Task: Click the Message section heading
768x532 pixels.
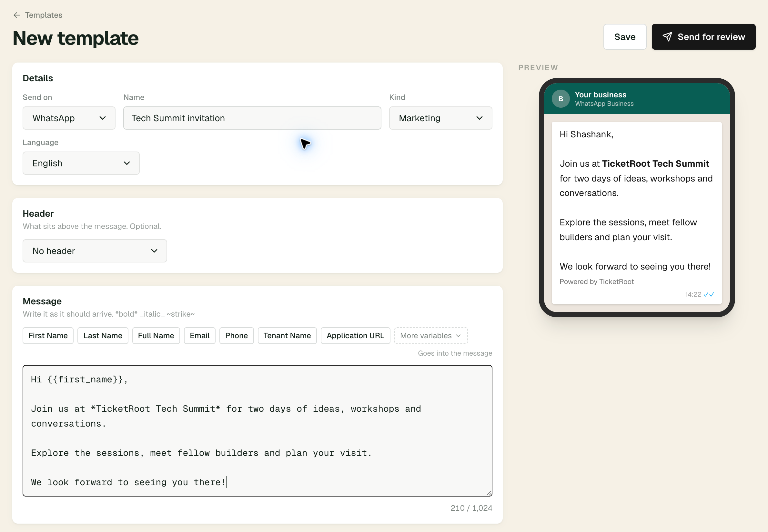Action: 42,301
